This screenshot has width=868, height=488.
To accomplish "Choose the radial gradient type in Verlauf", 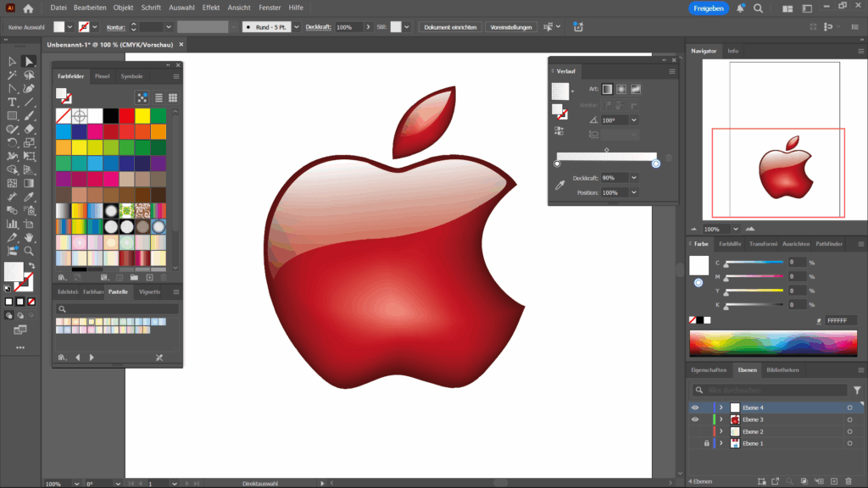I will pyautogui.click(x=620, y=89).
